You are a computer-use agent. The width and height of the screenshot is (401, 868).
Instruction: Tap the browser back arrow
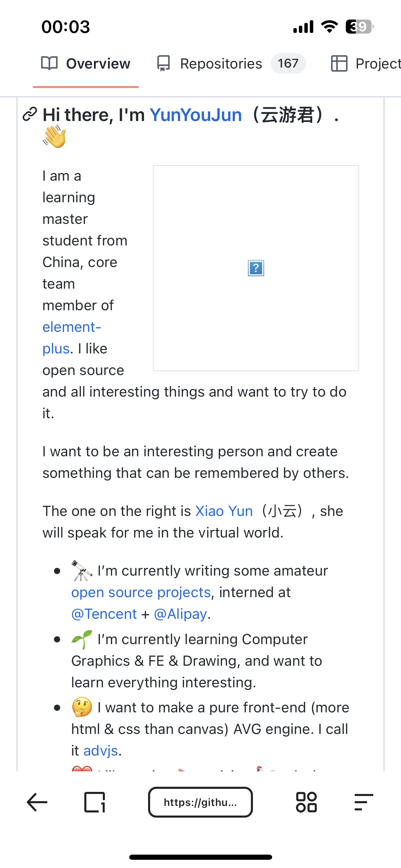pos(37,802)
